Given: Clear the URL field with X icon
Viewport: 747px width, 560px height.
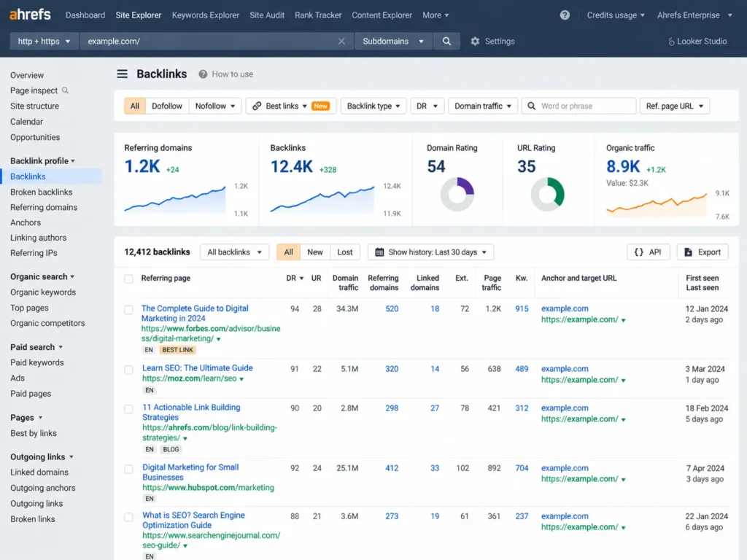Looking at the screenshot, I should click(x=341, y=42).
